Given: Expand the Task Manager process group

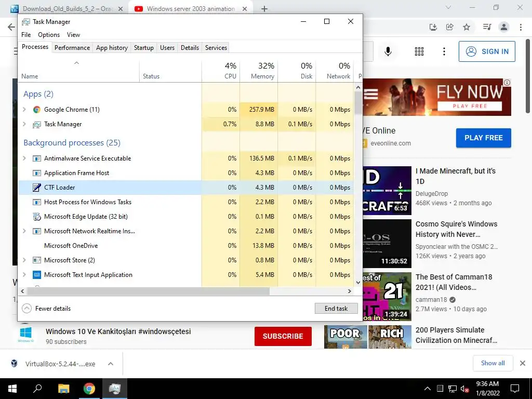Looking at the screenshot, I should tap(24, 124).
